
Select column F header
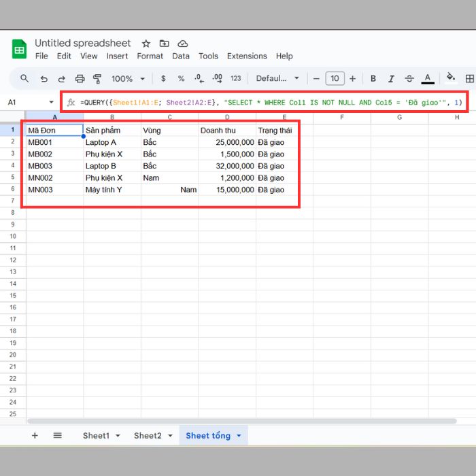click(342, 117)
